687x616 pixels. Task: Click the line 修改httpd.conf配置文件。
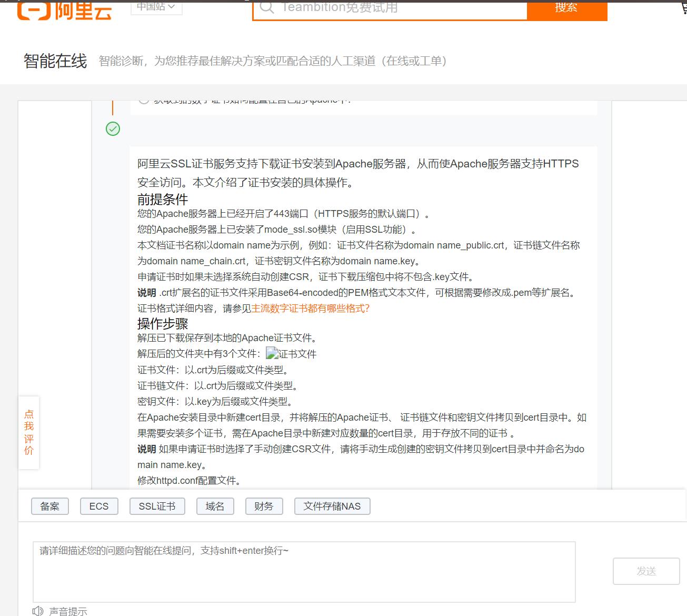[x=190, y=480]
